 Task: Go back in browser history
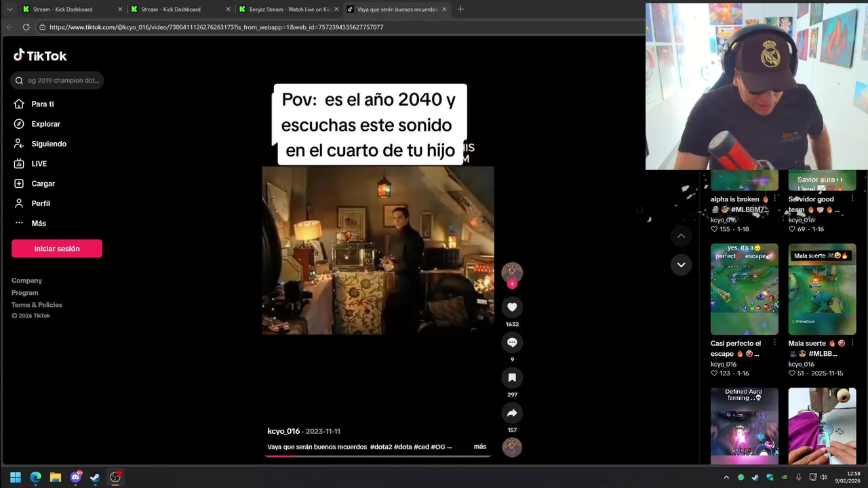[9, 27]
